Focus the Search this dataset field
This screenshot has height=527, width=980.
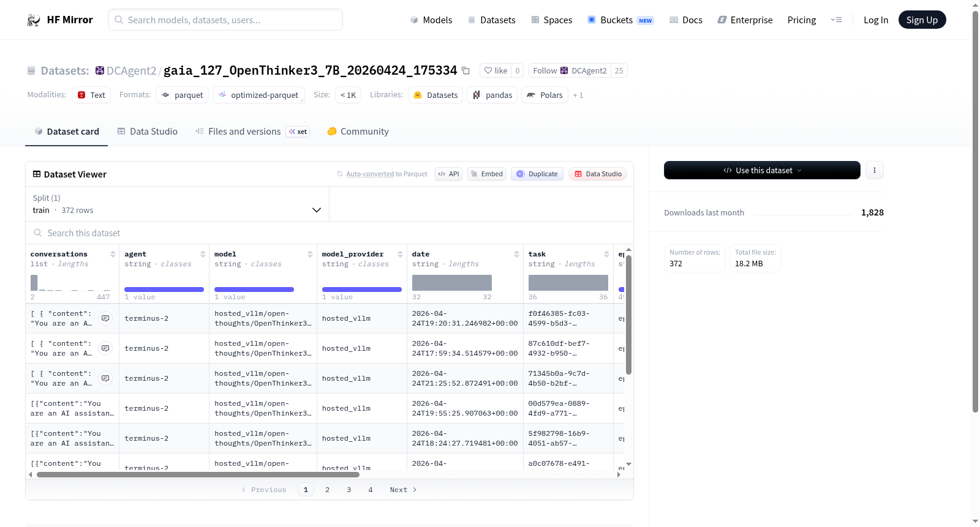click(x=330, y=233)
